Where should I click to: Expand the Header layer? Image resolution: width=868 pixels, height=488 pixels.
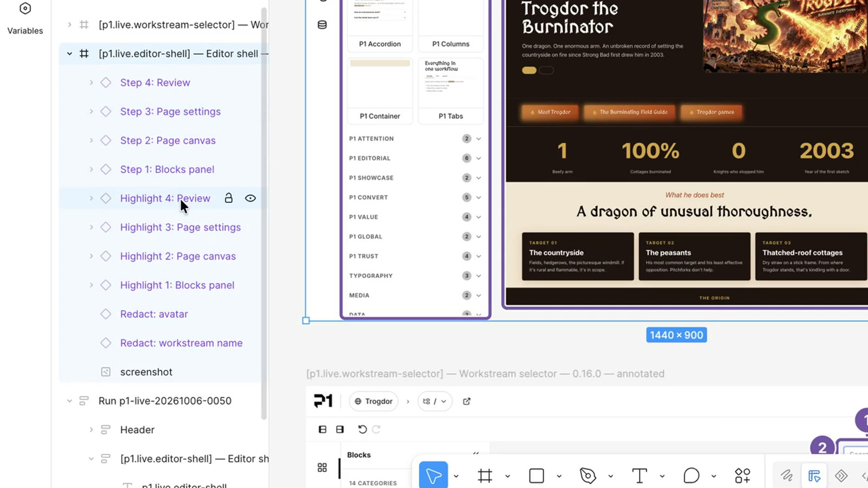(x=91, y=429)
